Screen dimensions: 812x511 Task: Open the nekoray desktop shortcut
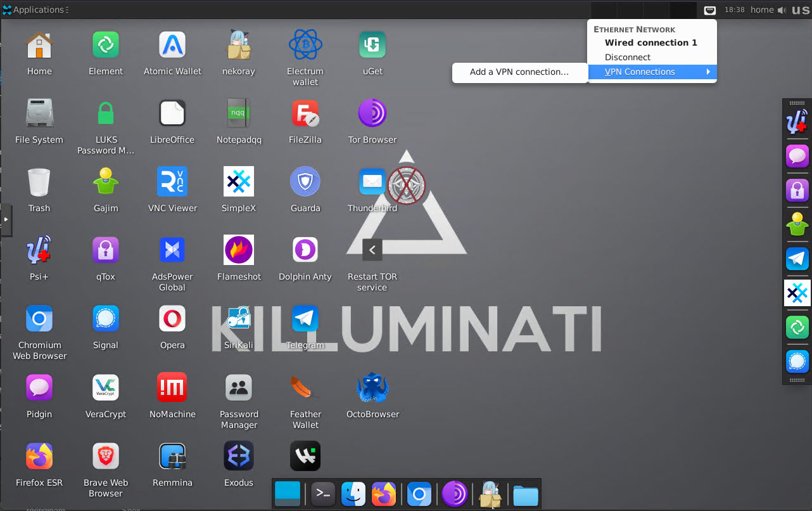click(239, 45)
